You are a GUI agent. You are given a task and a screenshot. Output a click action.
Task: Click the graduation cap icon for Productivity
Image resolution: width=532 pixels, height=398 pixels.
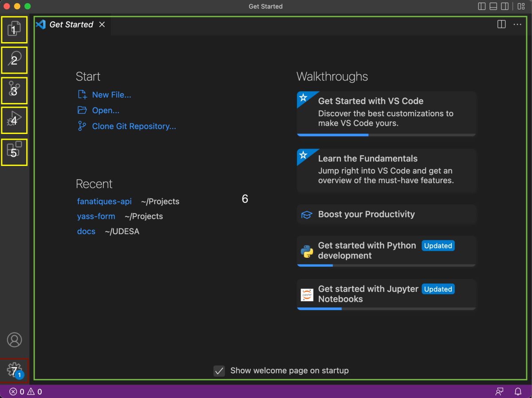tap(307, 215)
